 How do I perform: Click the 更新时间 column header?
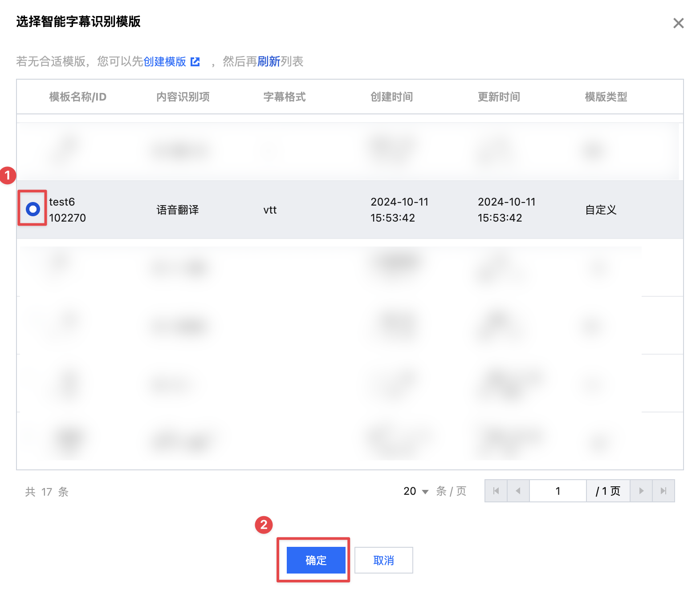click(x=499, y=97)
